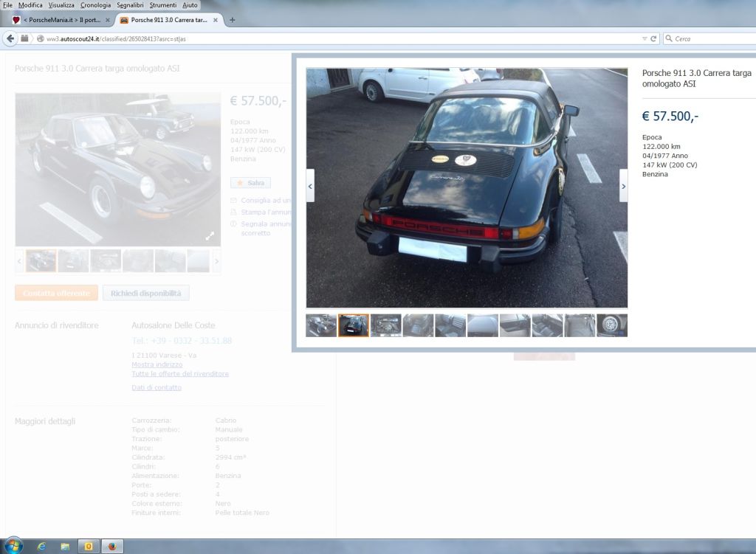Click the Contatta offerente button
Screen dimensions: 756x554
pyautogui.click(x=56, y=293)
